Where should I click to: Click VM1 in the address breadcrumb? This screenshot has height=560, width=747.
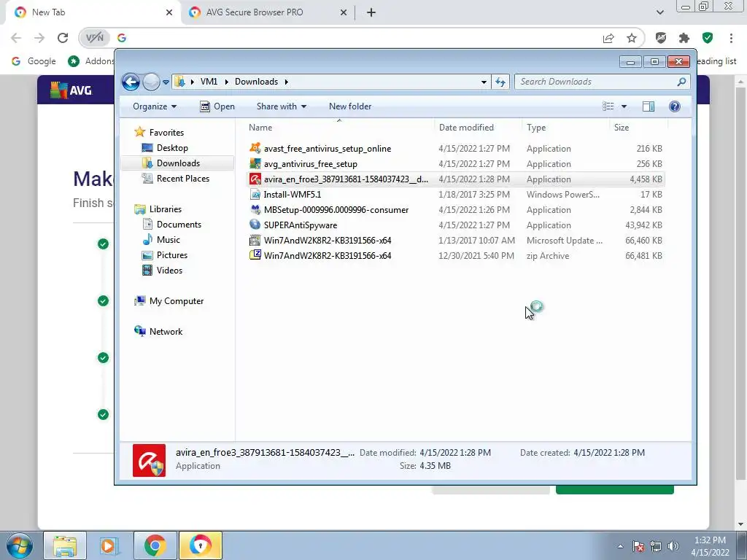pos(209,82)
